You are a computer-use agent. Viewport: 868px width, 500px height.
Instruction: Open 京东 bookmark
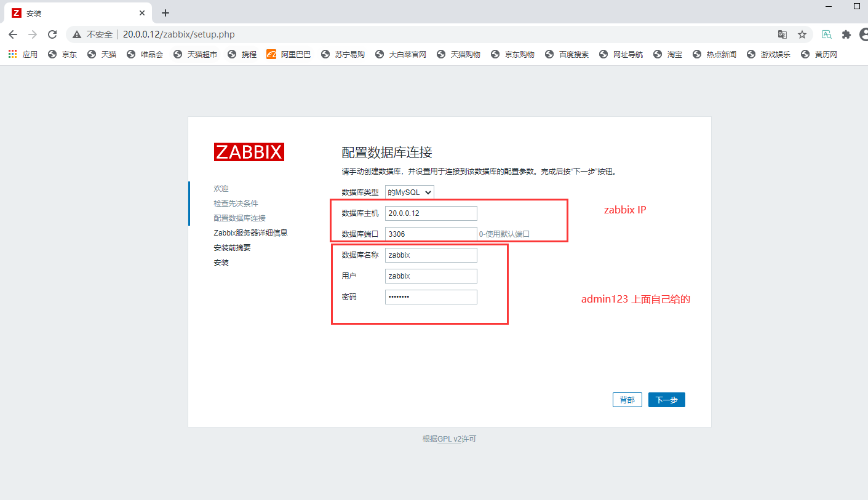tap(63, 54)
